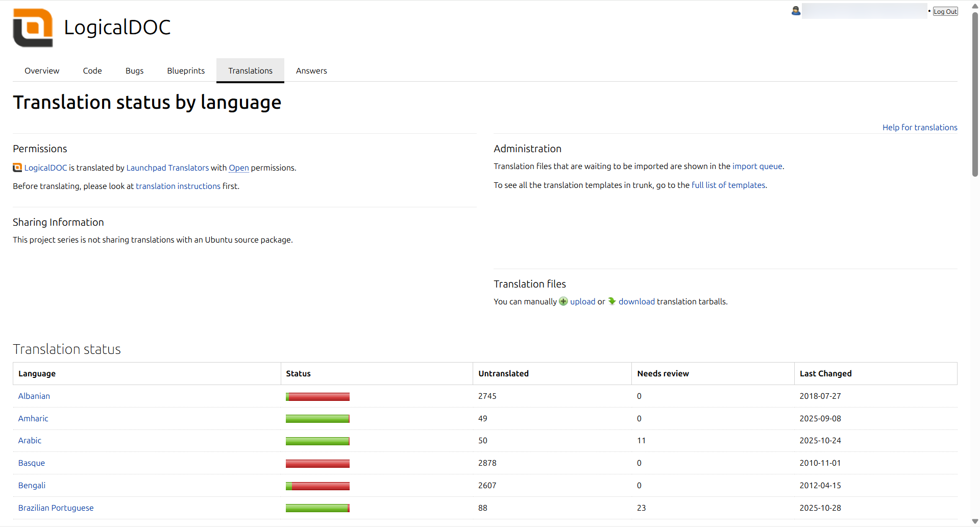The height and width of the screenshot is (527, 980).
Task: Switch to the Overview tab
Action: [x=41, y=70]
